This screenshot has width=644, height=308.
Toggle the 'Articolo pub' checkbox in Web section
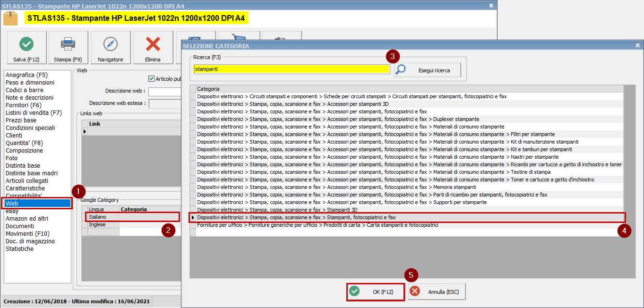pos(152,79)
